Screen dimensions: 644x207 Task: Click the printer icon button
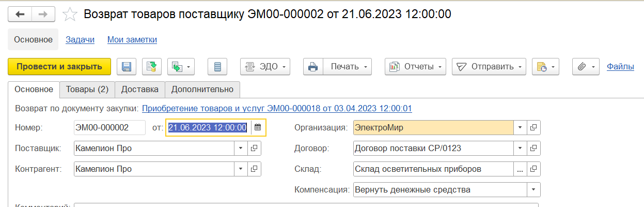[313, 66]
